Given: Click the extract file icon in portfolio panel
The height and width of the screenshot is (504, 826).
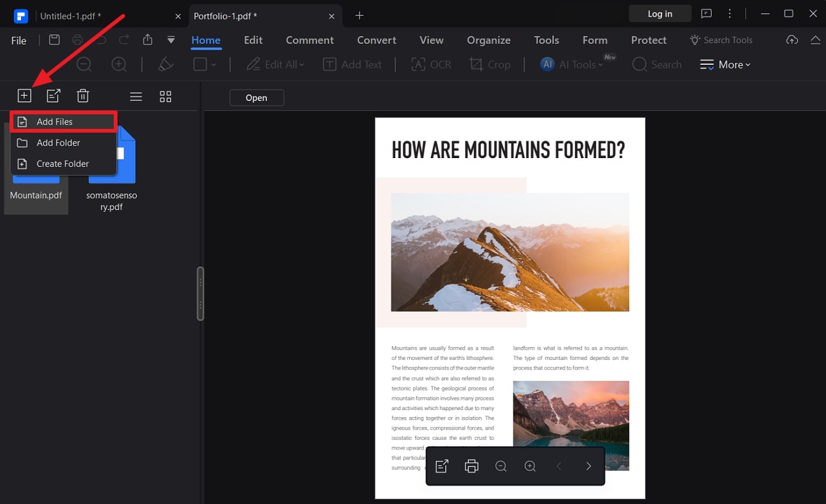Looking at the screenshot, I should tap(53, 96).
